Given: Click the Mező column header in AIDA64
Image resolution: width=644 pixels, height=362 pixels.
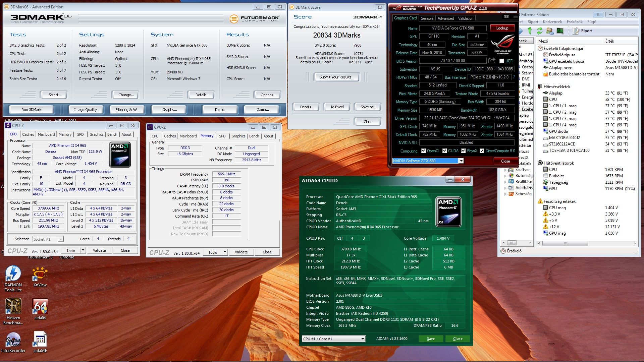Looking at the screenshot, I should [x=569, y=41].
